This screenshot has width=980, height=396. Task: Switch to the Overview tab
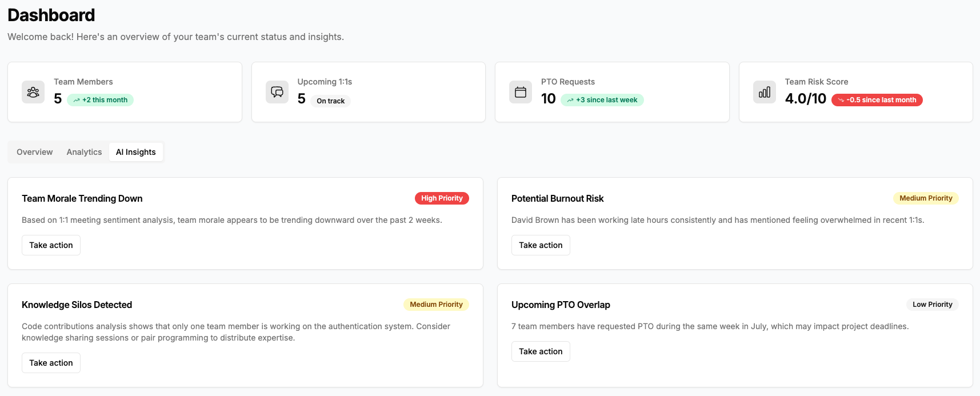pos(35,152)
